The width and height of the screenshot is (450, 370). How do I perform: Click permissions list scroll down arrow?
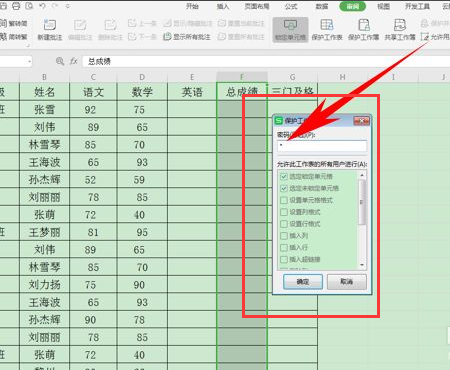coord(362,265)
